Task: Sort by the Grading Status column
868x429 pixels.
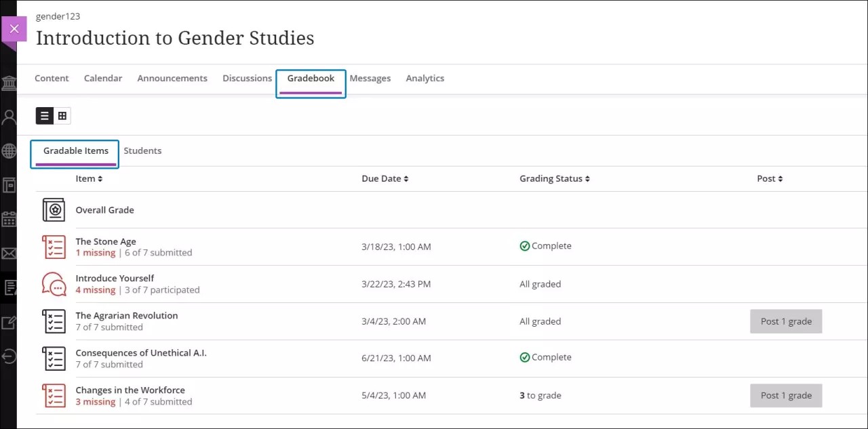Action: 554,178
